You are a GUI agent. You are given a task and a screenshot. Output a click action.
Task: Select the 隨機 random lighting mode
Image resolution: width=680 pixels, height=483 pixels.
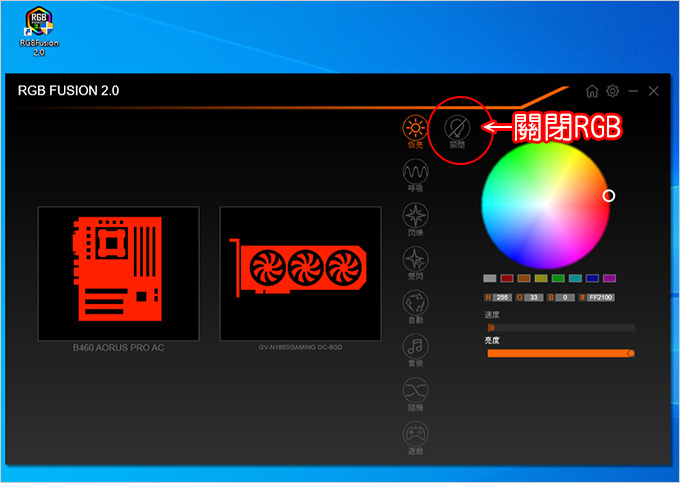coord(415,394)
